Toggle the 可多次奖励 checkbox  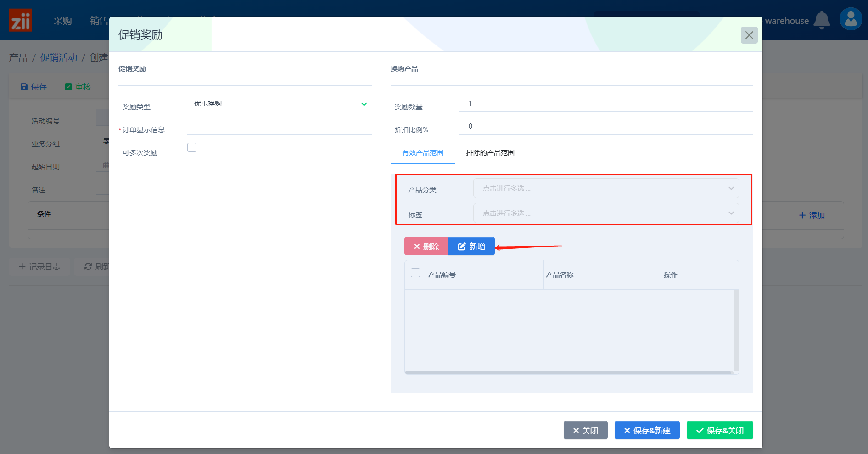pos(192,147)
